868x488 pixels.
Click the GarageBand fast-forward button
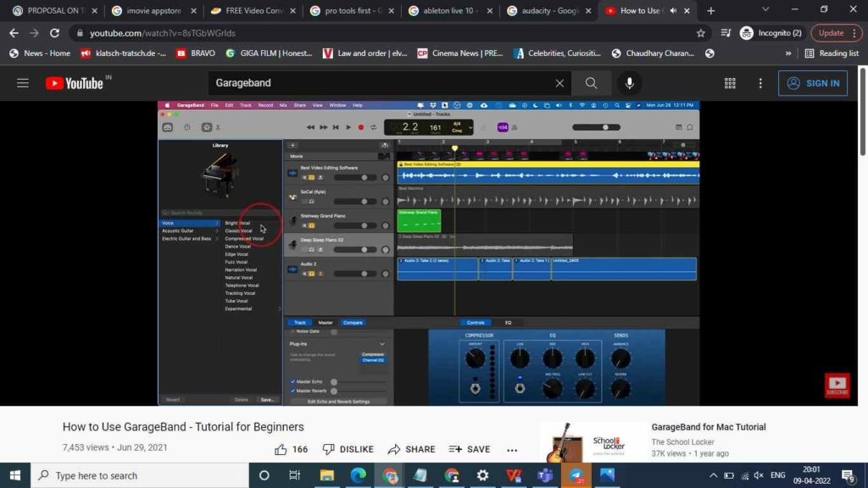[x=323, y=127]
